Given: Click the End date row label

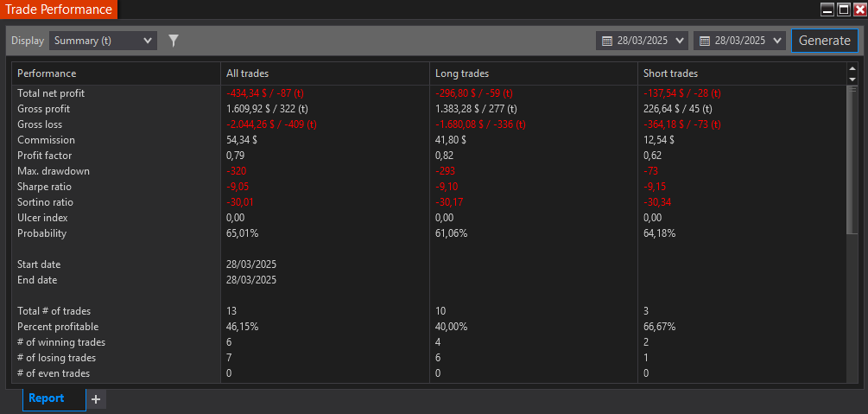Looking at the screenshot, I should tap(37, 280).
